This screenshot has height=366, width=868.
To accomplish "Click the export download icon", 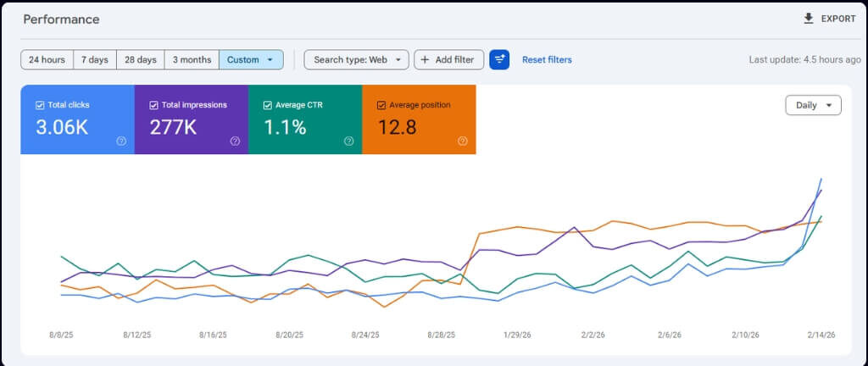I will pos(808,19).
